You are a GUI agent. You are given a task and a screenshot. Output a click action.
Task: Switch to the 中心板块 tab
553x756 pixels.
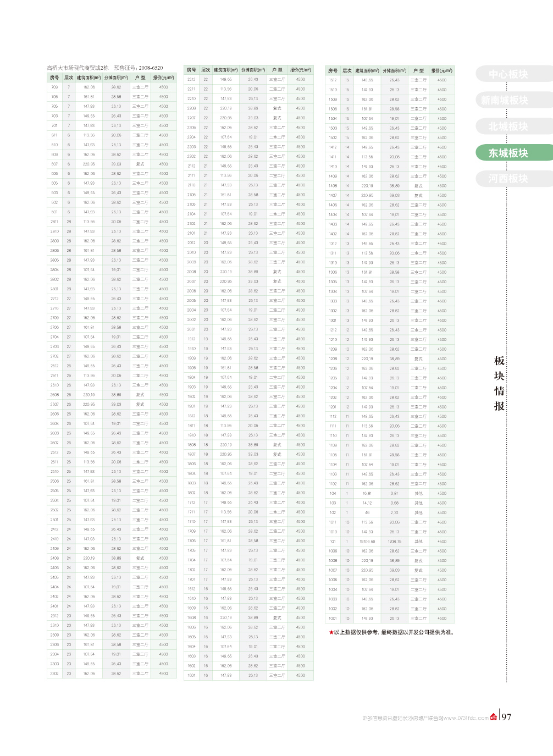coord(508,74)
